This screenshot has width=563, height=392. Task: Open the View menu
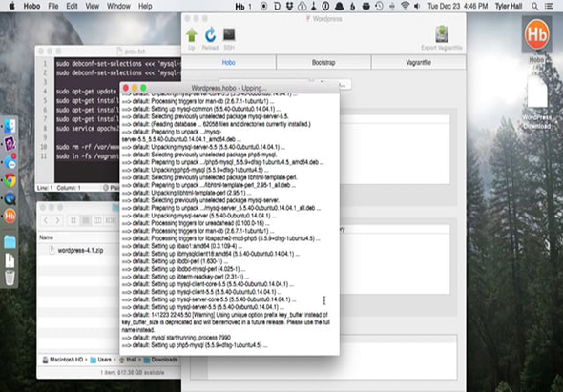pos(93,6)
